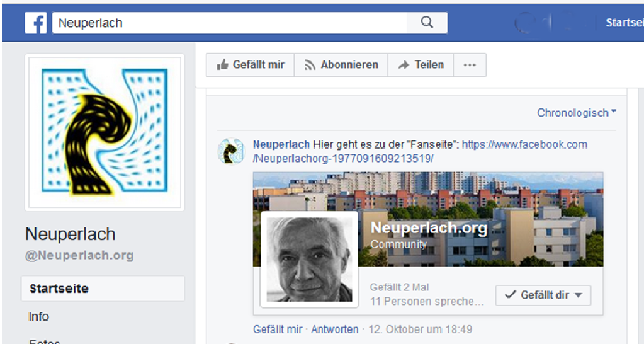Click the Neuperlach avatar beside the comment
This screenshot has width=644, height=344.
(231, 152)
